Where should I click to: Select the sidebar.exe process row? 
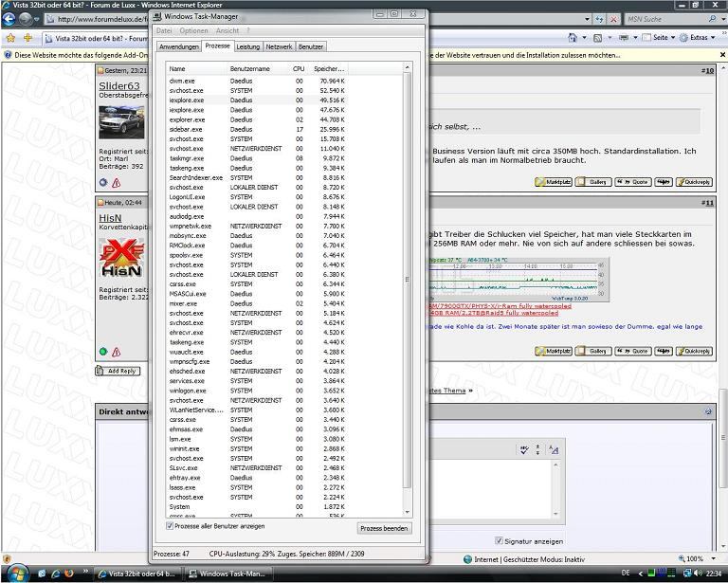coord(257,129)
